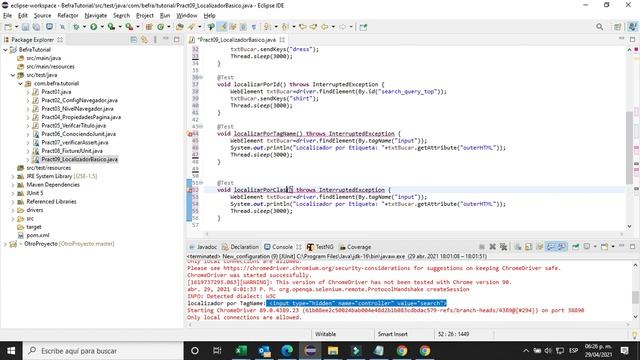640x360 pixels.
Task: Open the Window menu
Action: click(x=187, y=16)
